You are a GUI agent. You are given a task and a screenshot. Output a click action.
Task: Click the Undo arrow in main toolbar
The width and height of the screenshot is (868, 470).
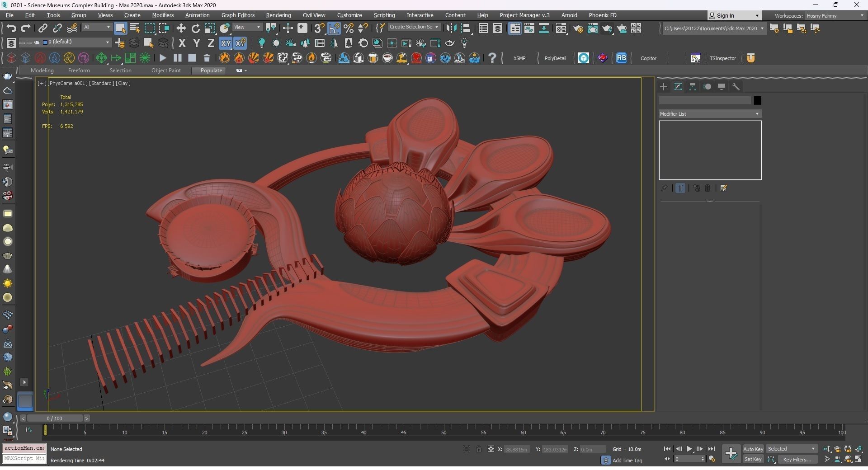(11, 28)
